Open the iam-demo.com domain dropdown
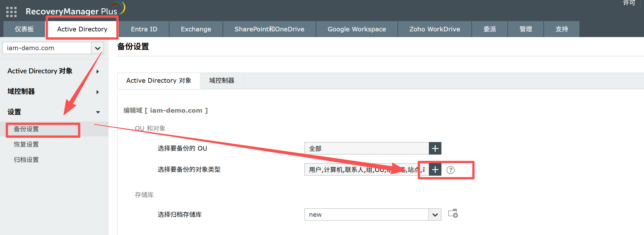The height and width of the screenshot is (235, 644). click(x=97, y=48)
